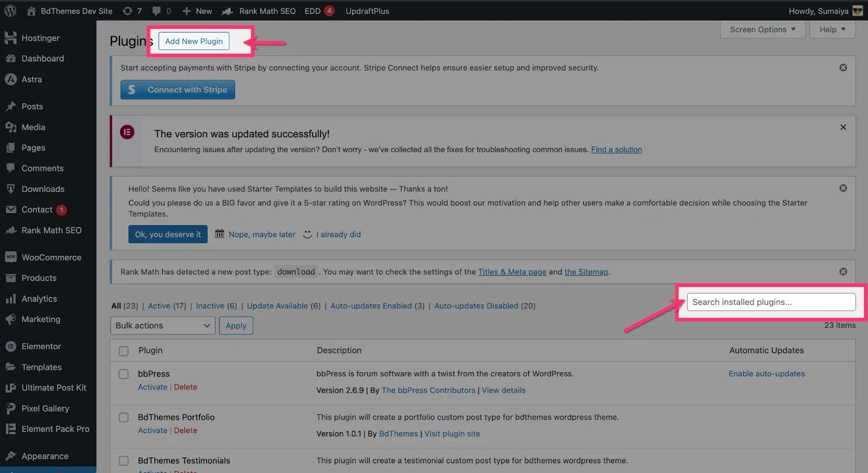
Task: Focus the Search installed plugins field
Action: click(771, 302)
